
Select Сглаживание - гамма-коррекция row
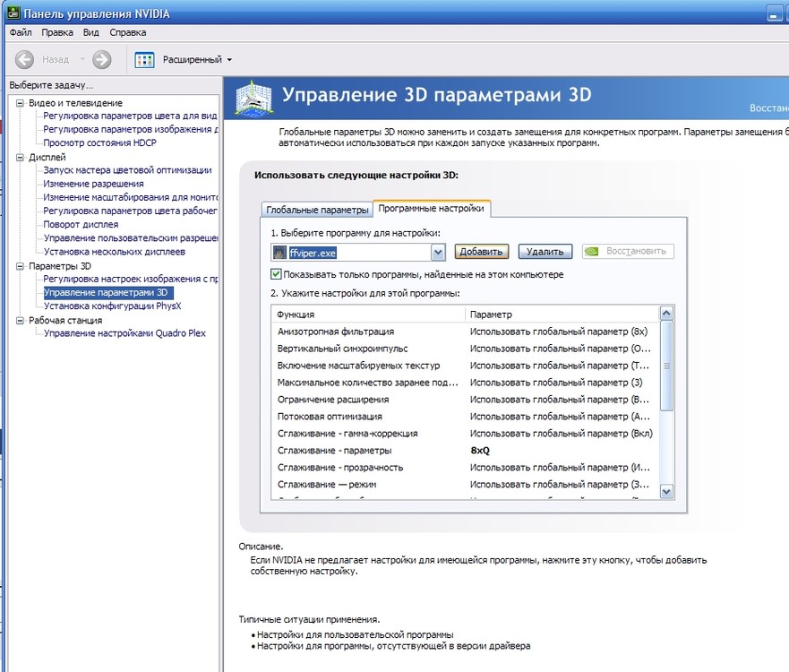(465, 434)
